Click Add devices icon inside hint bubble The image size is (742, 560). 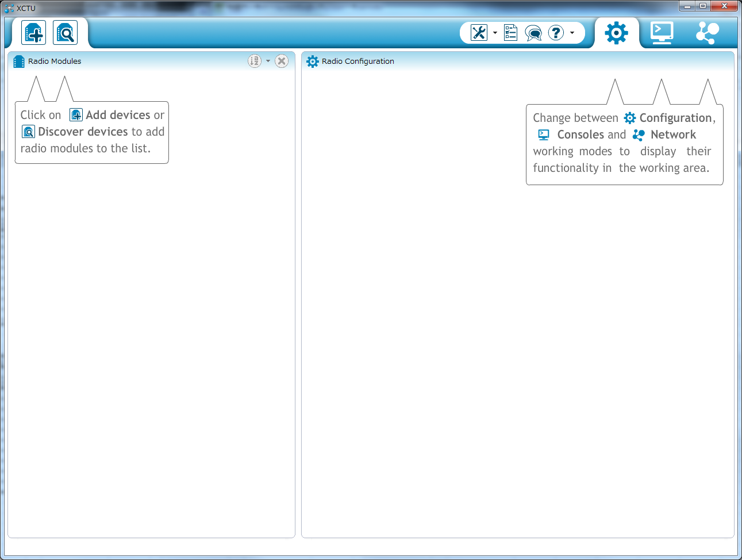[x=76, y=115]
